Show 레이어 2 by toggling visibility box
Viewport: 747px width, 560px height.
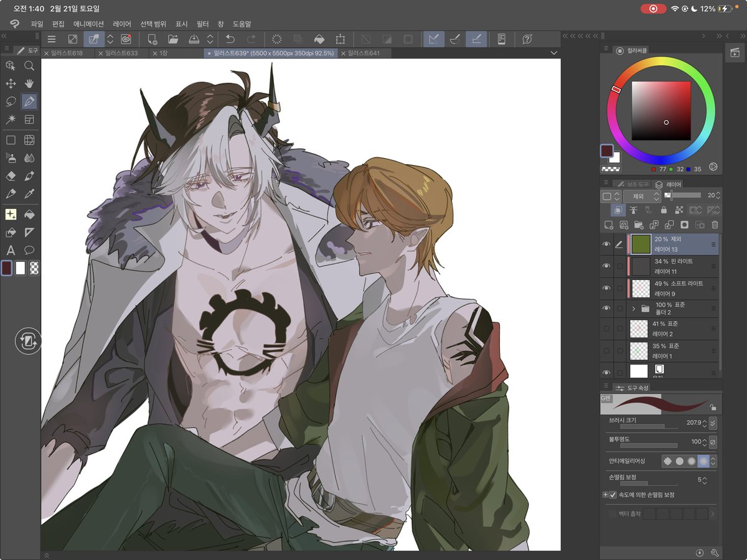click(606, 329)
